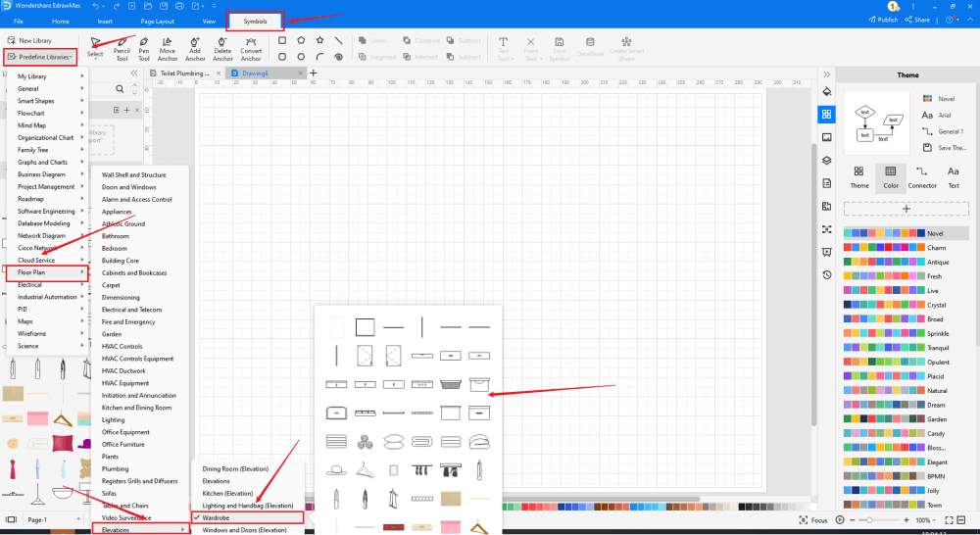Open the File menu

19,22
